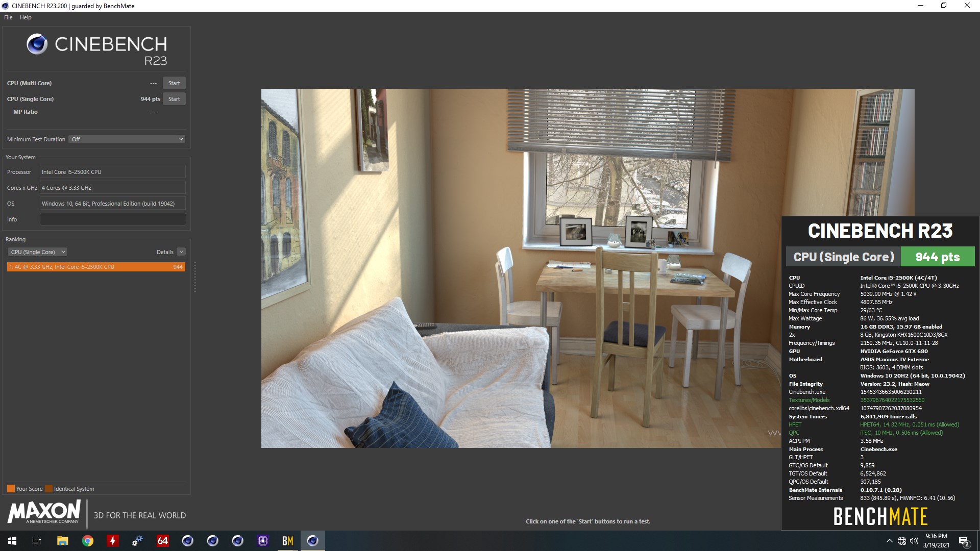Screen dimensions: 980x551
Task: Click the MAXON logo
Action: pos(44,512)
